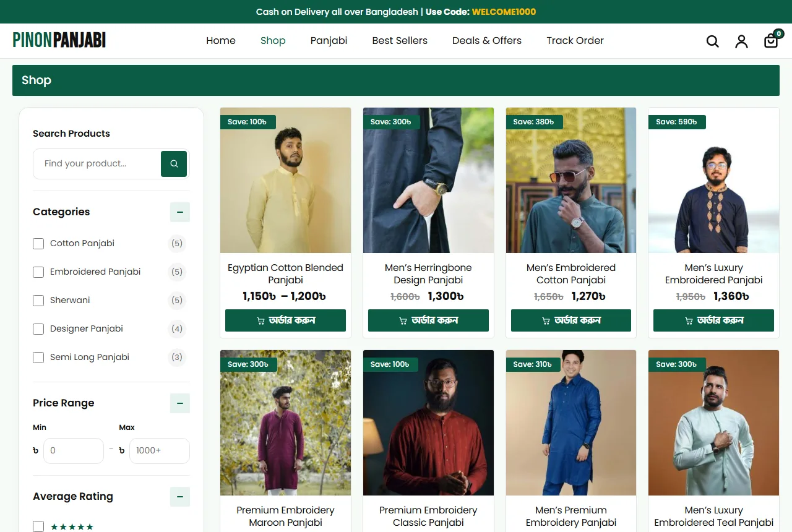Click the Min price input field

point(73,451)
